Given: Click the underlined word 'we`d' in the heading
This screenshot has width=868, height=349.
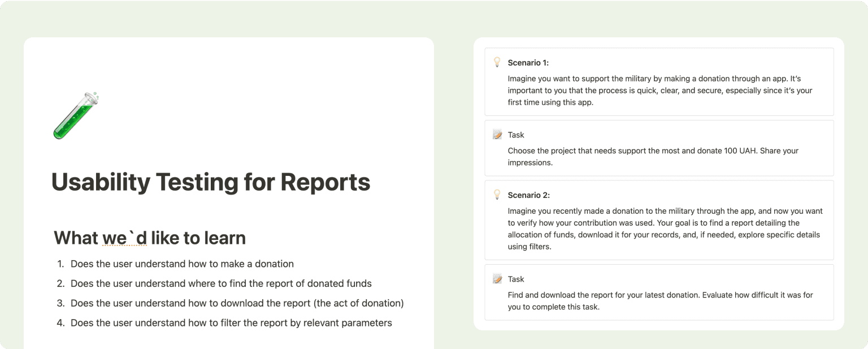Looking at the screenshot, I should click(124, 238).
